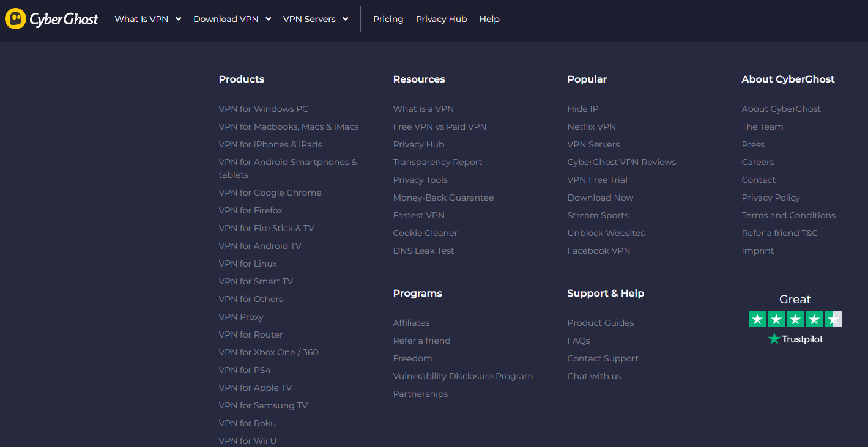This screenshot has width=868, height=447.
Task: Open Free VPN vs Paid VPN link
Action: click(440, 127)
